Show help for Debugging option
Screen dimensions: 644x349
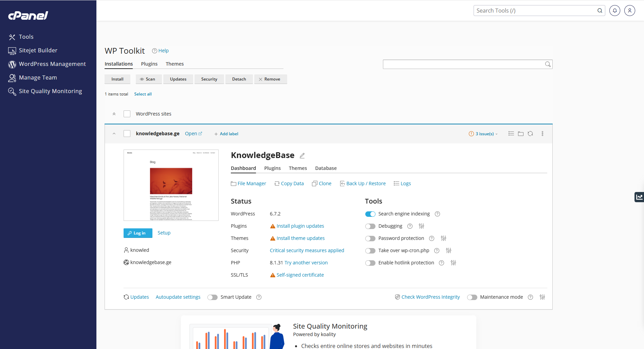pyautogui.click(x=410, y=226)
